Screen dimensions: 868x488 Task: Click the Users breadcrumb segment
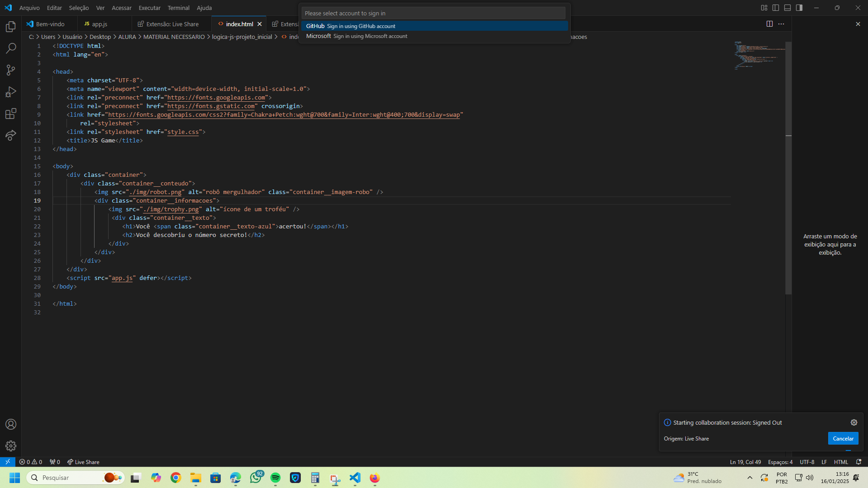point(48,37)
